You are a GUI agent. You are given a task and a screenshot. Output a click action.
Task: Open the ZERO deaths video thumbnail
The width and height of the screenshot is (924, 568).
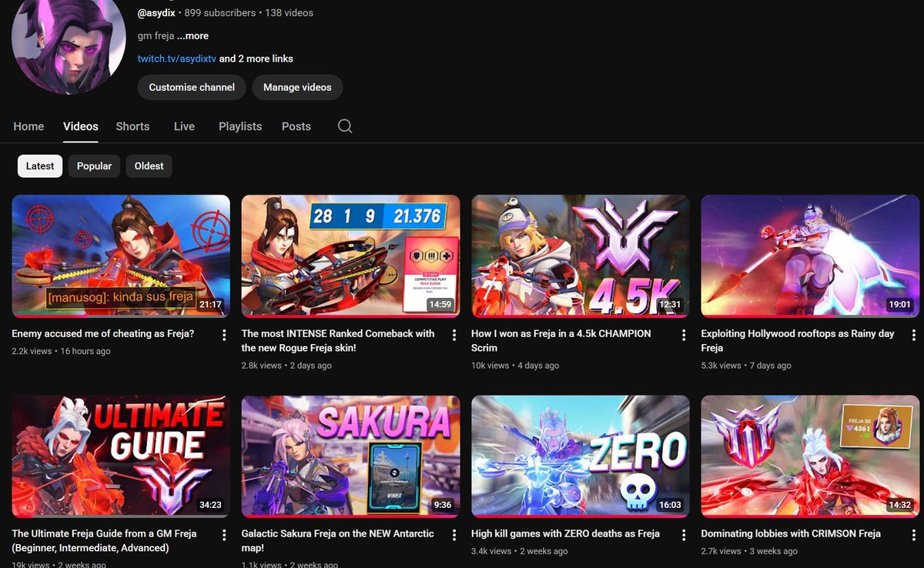coord(581,456)
